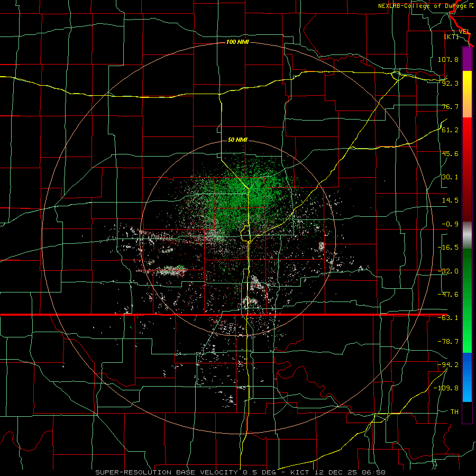Screen dimensions: 476x476
Task: Click the 100 NMI range ring label
Action: tap(237, 42)
